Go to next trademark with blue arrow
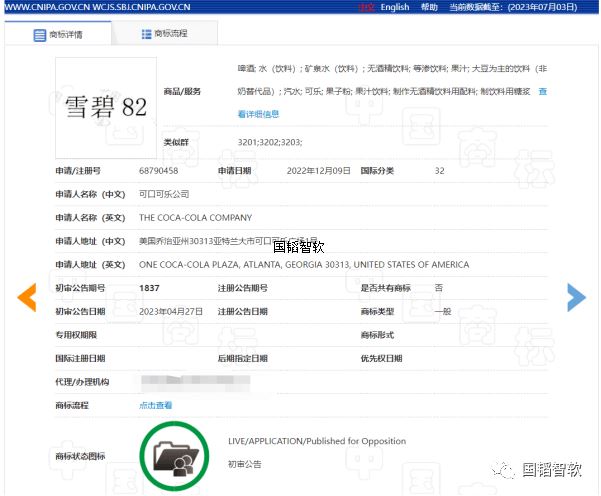The height and width of the screenshot is (496, 601). pyautogui.click(x=576, y=297)
